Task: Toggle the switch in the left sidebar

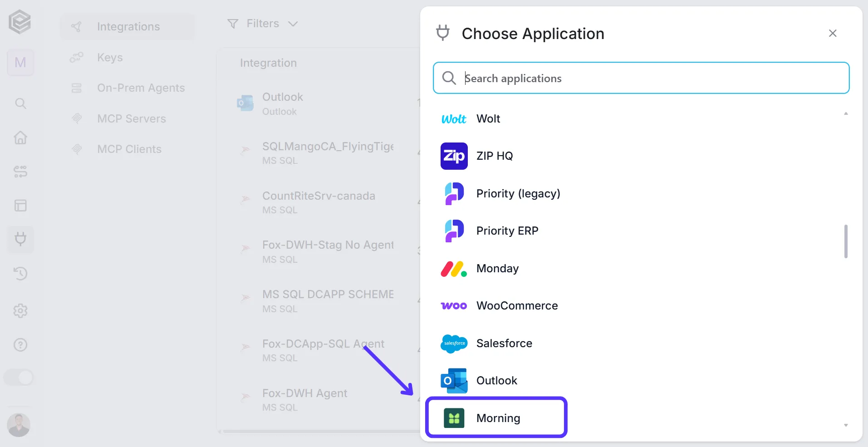Action: [19, 378]
